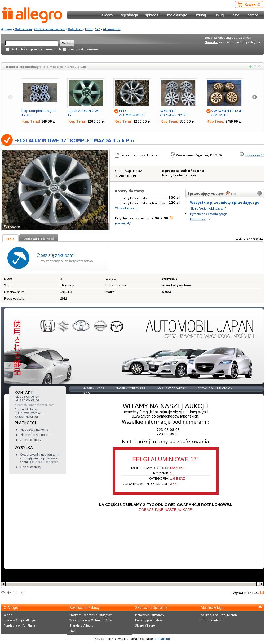Click the O NAS seller menu item
Viewport: 265px width, 644px height.
point(87,393)
